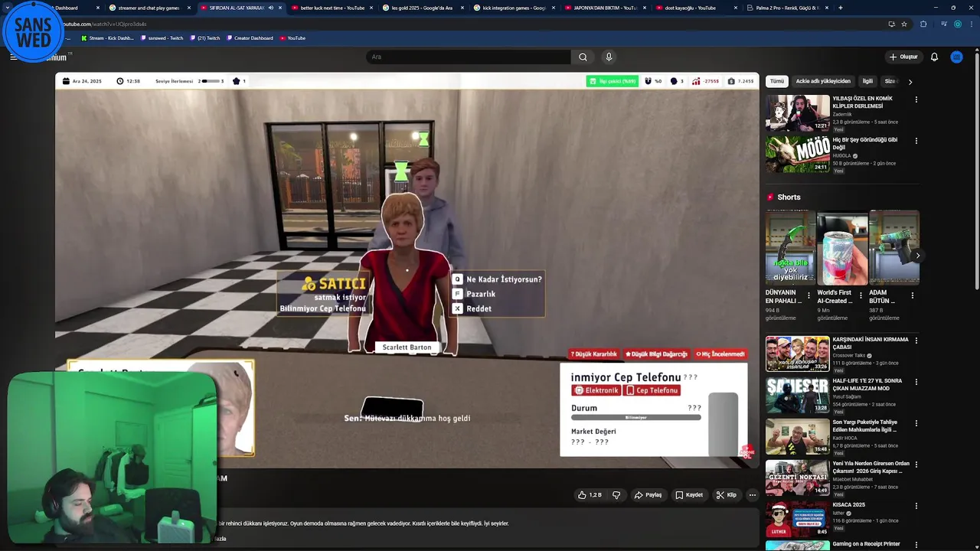Click the Kaydet save button
Screen dimensions: 980x551
click(689, 495)
